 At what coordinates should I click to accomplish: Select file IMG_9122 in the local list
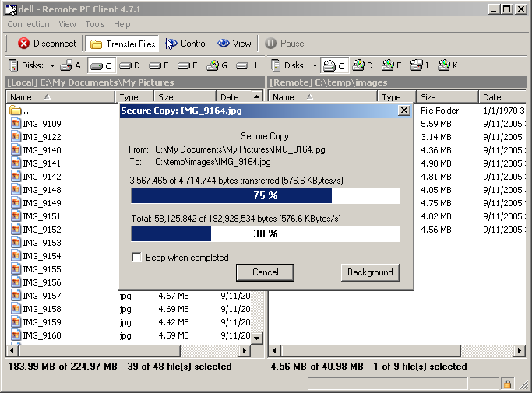(x=36, y=137)
